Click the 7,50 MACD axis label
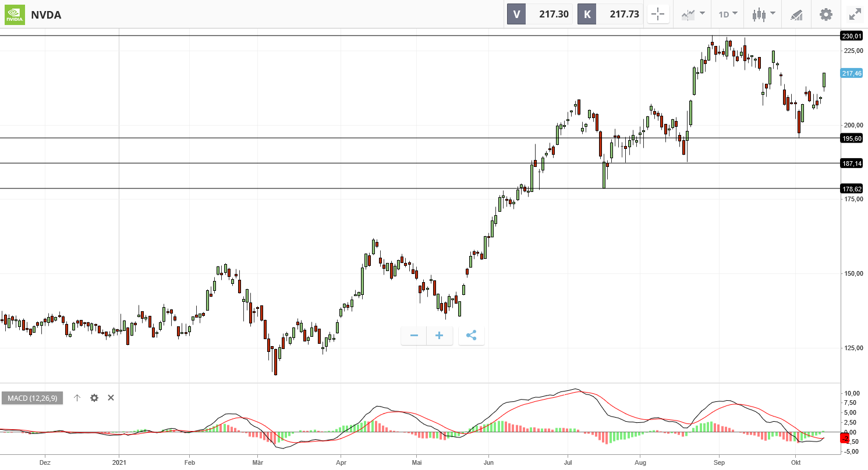This screenshot has width=868, height=470. point(851,403)
